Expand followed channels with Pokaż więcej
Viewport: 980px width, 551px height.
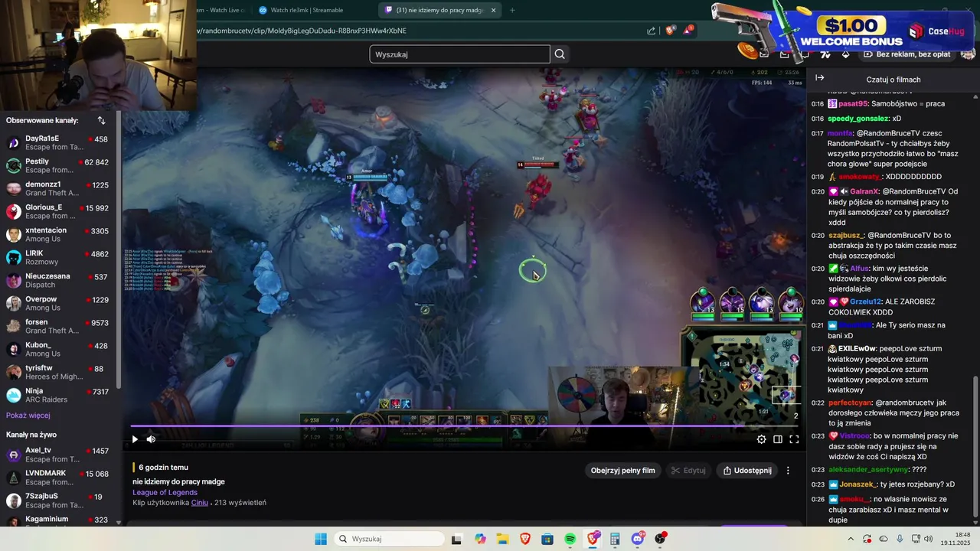[x=28, y=416]
